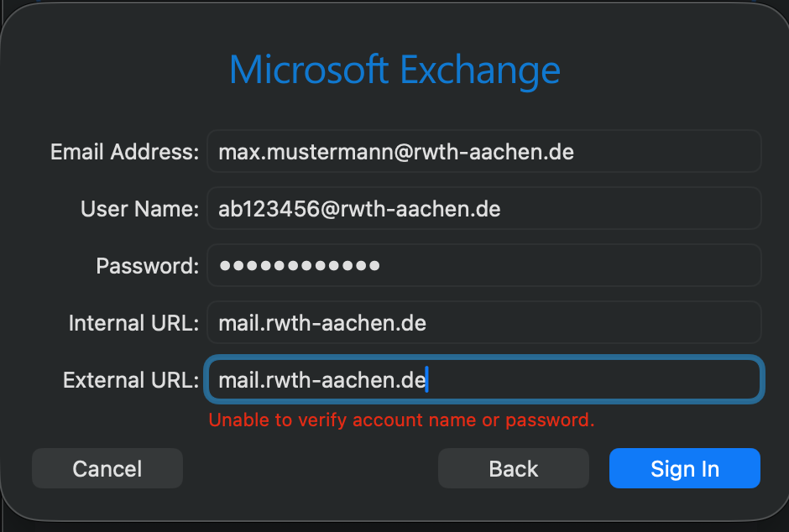Click the Sign In button
This screenshot has height=532, width=789.
coord(684,468)
